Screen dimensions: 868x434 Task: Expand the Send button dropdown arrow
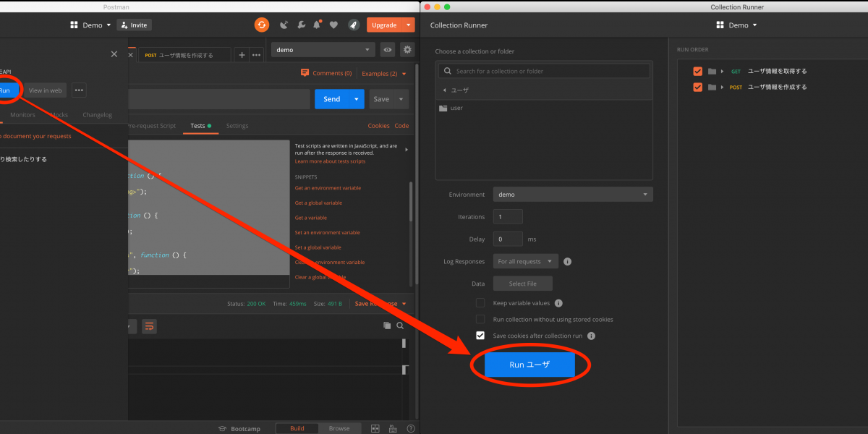(x=356, y=99)
